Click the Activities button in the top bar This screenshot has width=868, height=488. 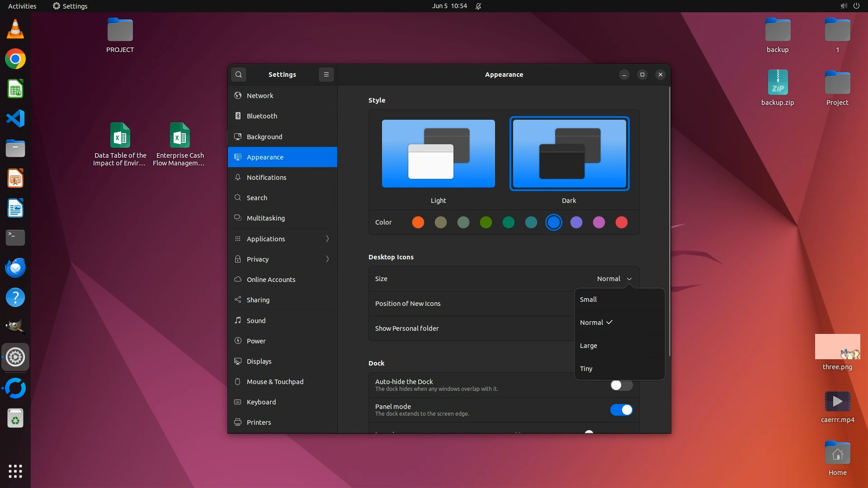(22, 6)
